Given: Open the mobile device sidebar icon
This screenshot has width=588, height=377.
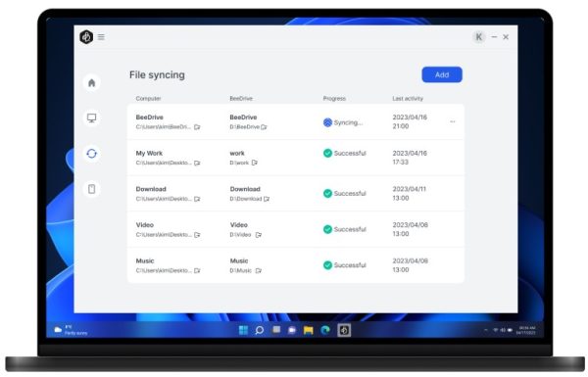Looking at the screenshot, I should coord(91,189).
